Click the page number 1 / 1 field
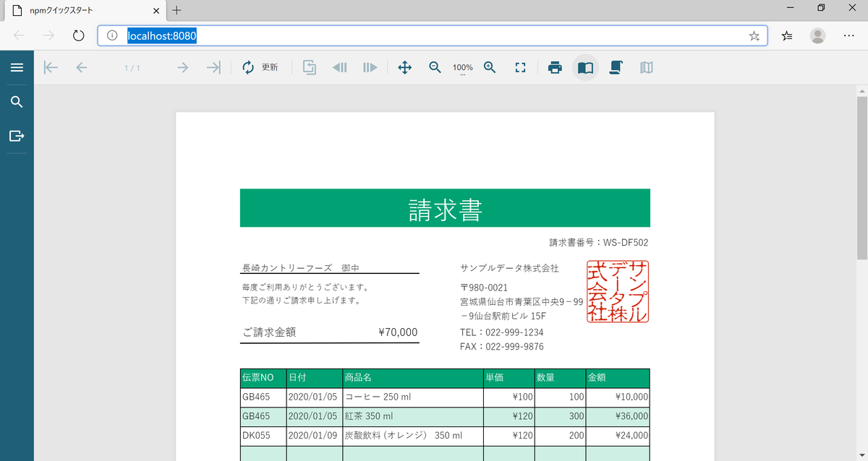The height and width of the screenshot is (461, 868). (x=132, y=68)
